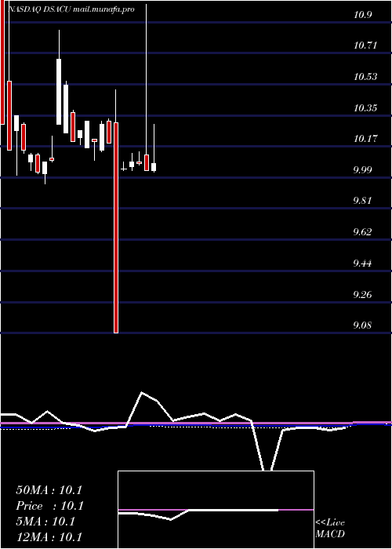The image size is (392, 549).
Task: Click the '12MA : 10.1' readout
Action: click(x=49, y=537)
